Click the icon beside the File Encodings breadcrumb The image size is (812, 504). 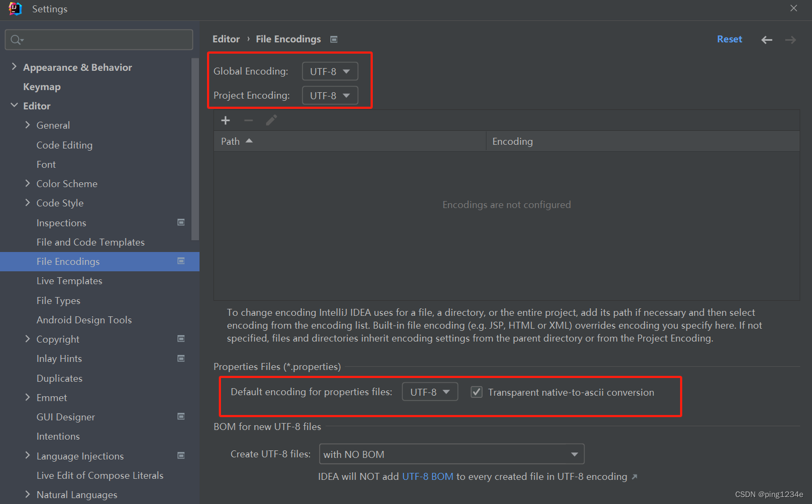[x=334, y=39]
